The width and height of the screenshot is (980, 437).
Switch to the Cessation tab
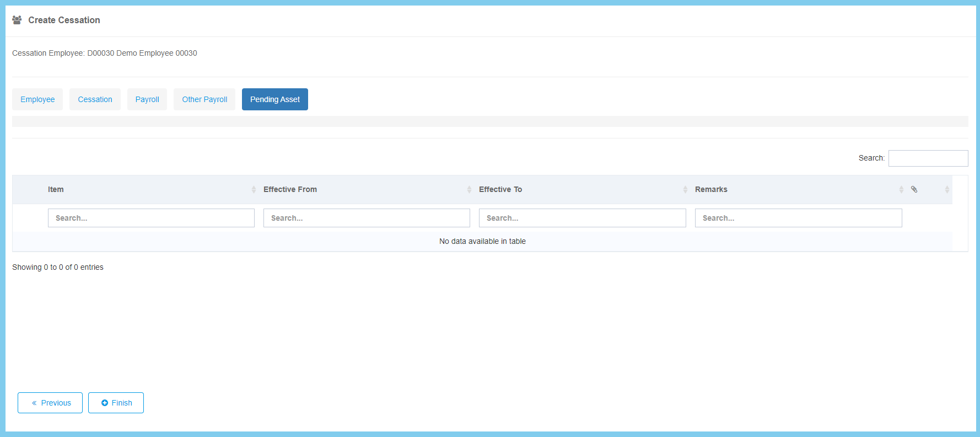95,99
